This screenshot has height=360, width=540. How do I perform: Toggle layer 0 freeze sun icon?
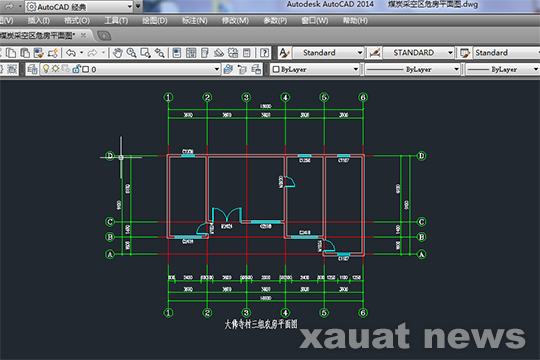coord(55,69)
